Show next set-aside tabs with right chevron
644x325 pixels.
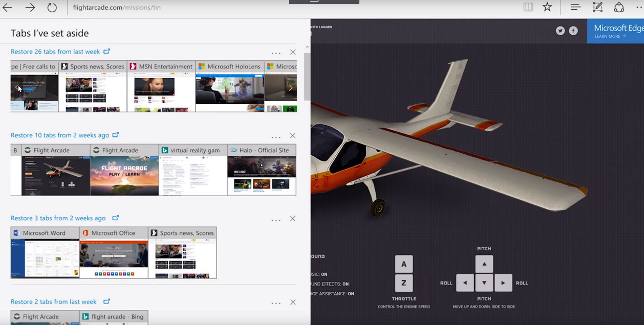(x=291, y=88)
